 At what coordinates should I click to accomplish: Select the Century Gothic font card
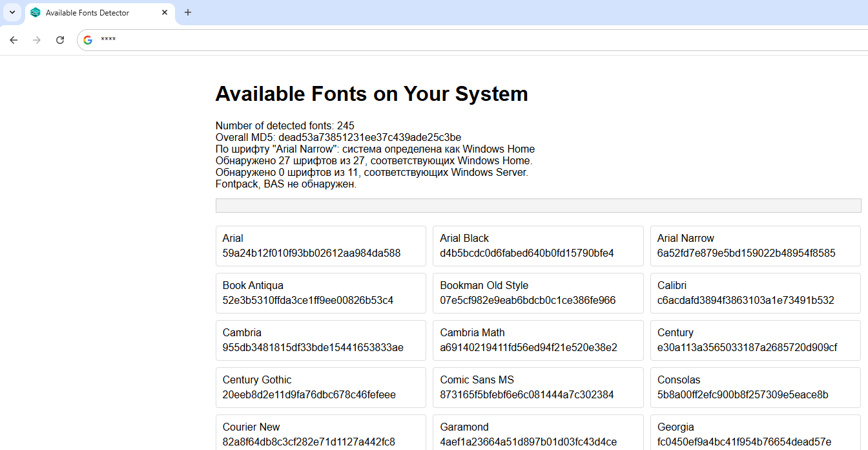coord(320,387)
